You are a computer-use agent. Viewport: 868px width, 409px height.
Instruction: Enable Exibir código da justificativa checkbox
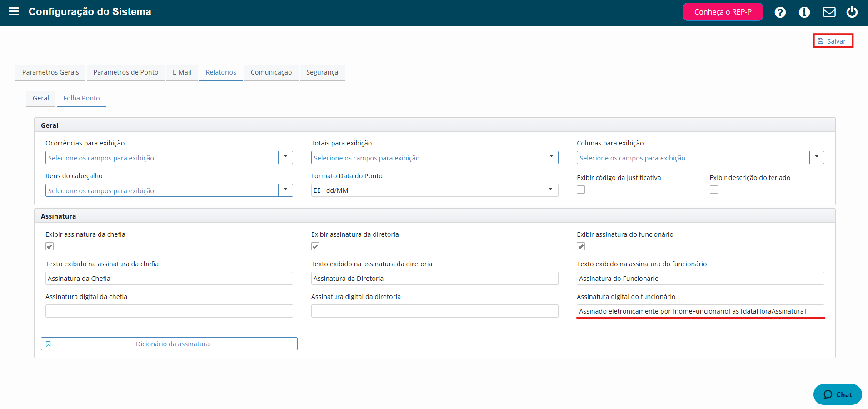(581, 190)
